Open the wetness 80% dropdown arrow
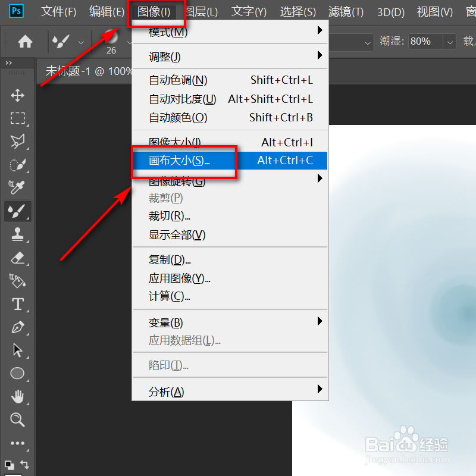476x476 pixels. point(450,42)
